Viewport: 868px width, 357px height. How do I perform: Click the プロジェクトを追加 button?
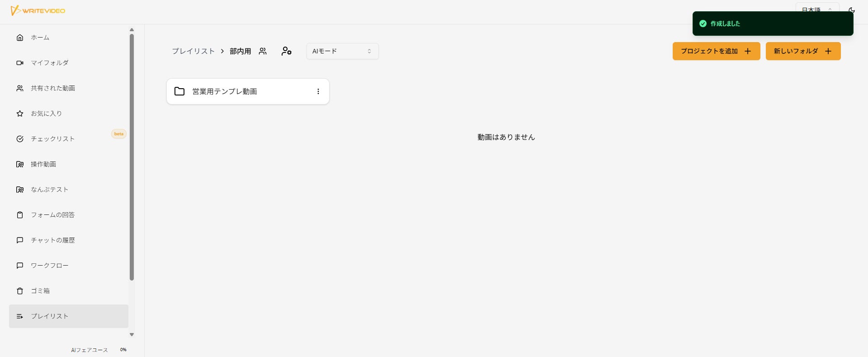pyautogui.click(x=717, y=51)
